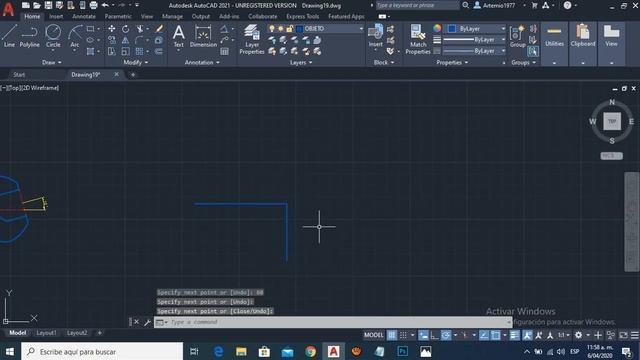Image resolution: width=640 pixels, height=360 pixels.
Task: Click Match Properties tool
Action: 418,39
